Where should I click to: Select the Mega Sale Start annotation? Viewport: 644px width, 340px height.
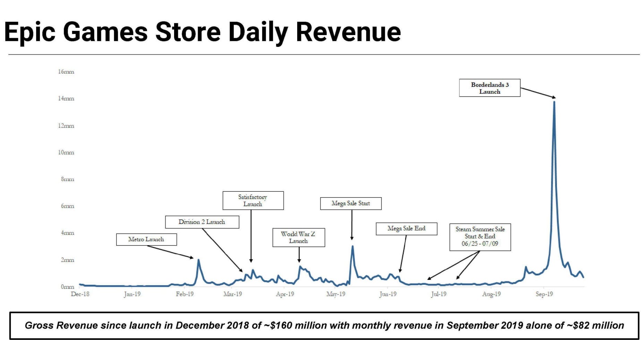tap(351, 204)
